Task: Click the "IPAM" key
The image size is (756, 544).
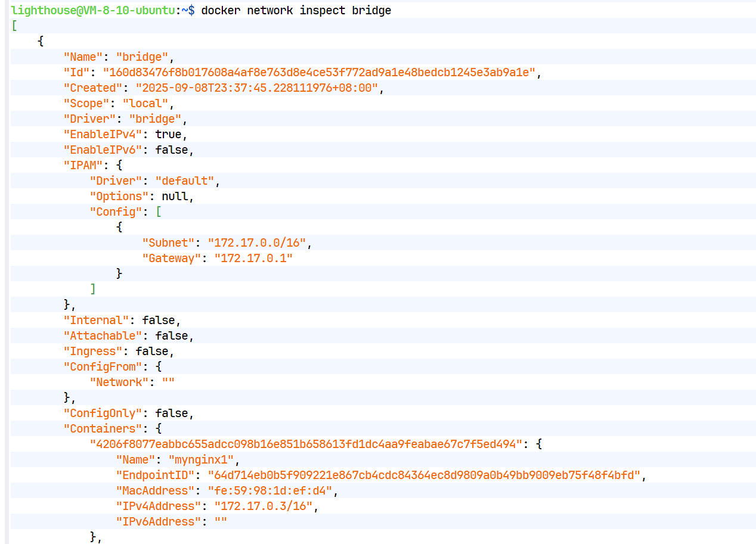Action: (83, 165)
